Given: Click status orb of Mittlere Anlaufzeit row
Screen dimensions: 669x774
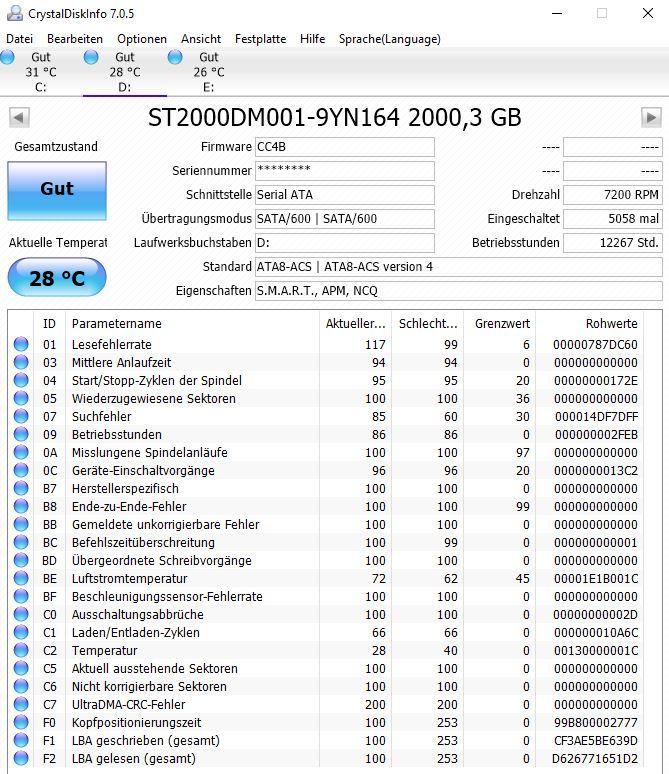Looking at the screenshot, I should coord(21,362).
